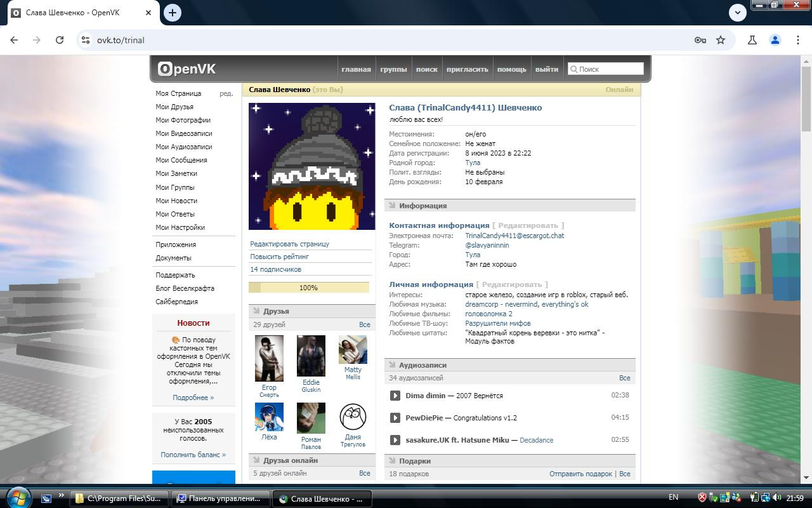Open the Program Files taskbar window

click(x=119, y=498)
